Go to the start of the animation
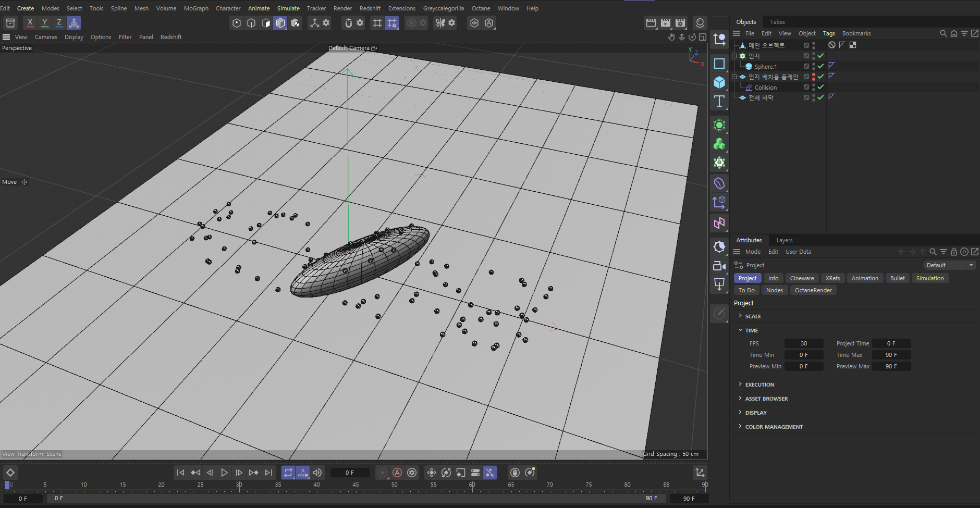Screen dimensions: 980x508 tap(180, 473)
